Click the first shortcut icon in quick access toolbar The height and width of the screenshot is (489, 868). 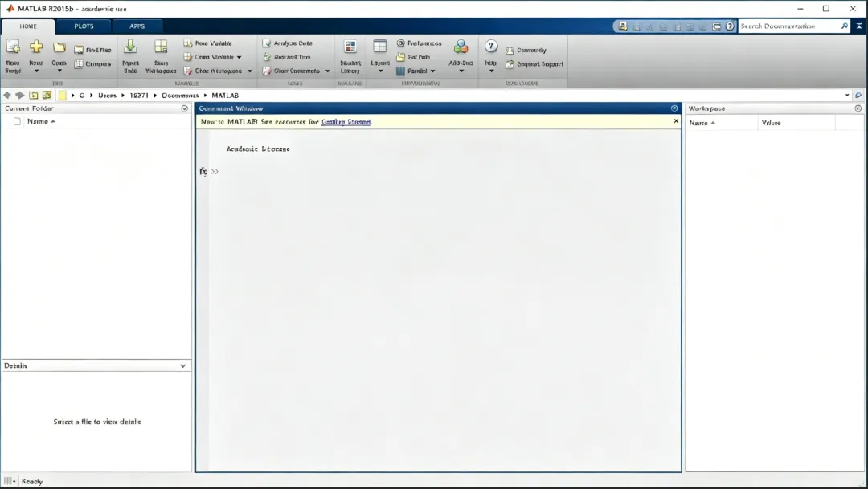click(623, 26)
